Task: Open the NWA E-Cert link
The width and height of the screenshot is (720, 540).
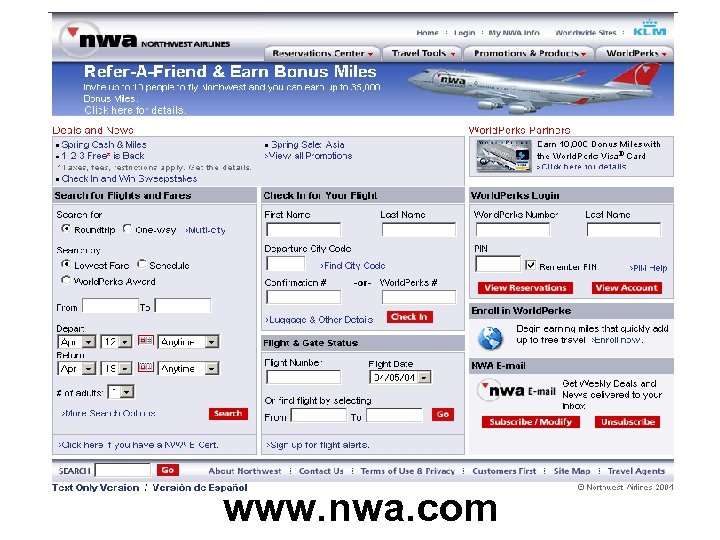Action: click(x=138, y=445)
